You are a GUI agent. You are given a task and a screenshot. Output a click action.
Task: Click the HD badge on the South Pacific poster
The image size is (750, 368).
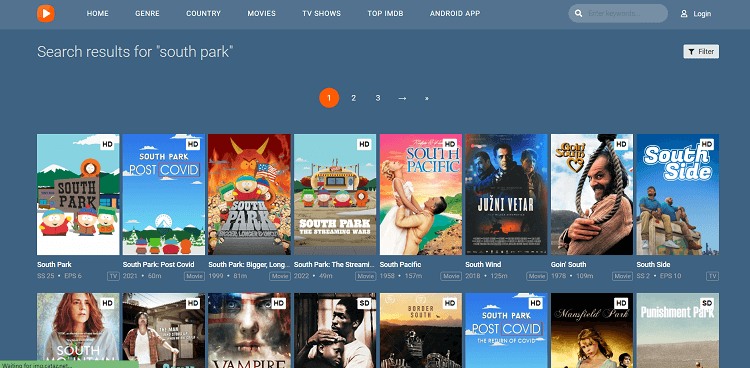450,144
